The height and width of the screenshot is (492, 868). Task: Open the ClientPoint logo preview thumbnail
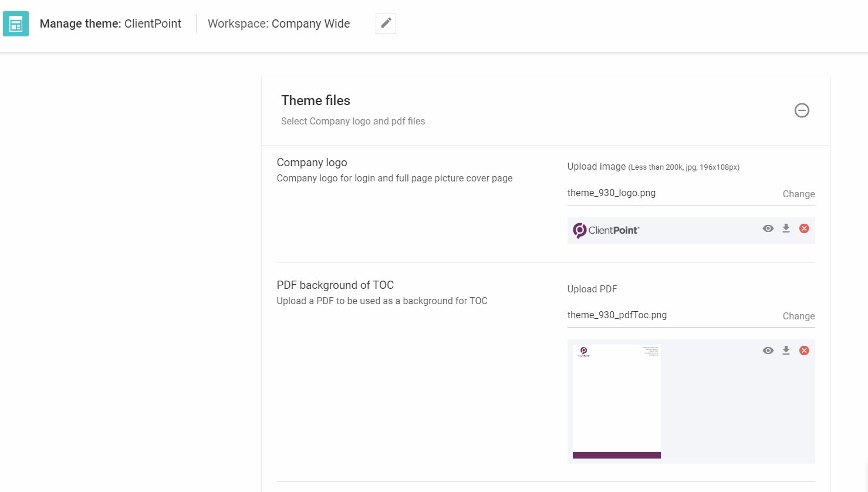tap(606, 230)
